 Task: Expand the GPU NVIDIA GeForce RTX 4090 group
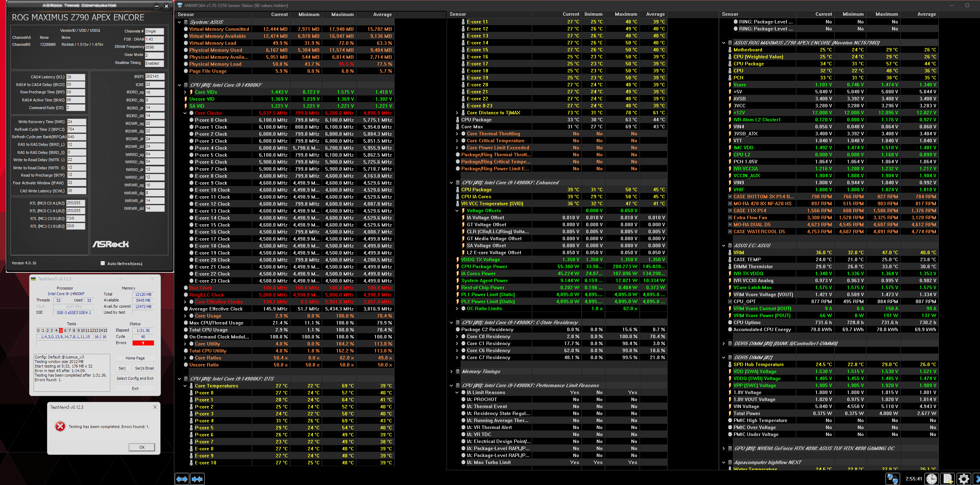coord(723,448)
